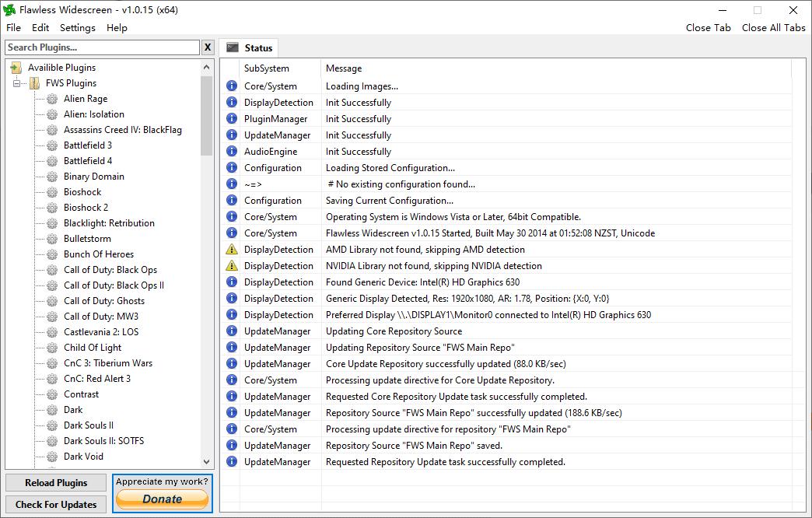Image resolution: width=812 pixels, height=518 pixels.
Task: Select the Call of Duty: MW3 plugin
Action: coord(101,317)
